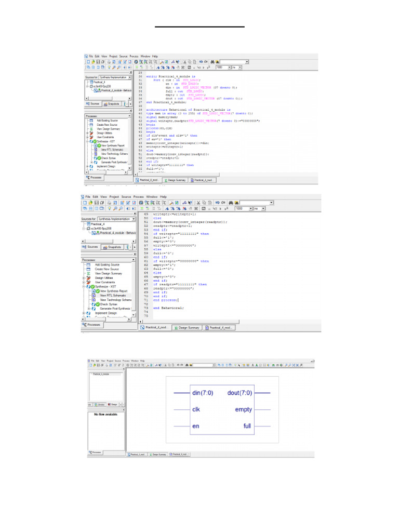Click New file icon in entity-code window
The width and height of the screenshot is (399, 532).
pos(88,62)
